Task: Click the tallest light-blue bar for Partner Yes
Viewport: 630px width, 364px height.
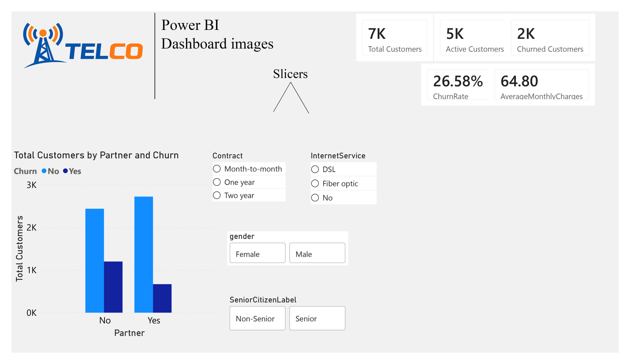Action: 143,254
